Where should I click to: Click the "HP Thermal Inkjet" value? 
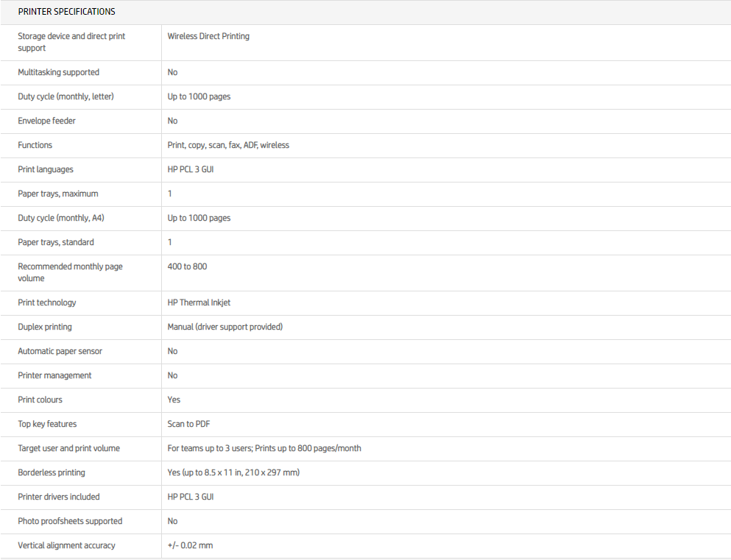click(x=199, y=302)
